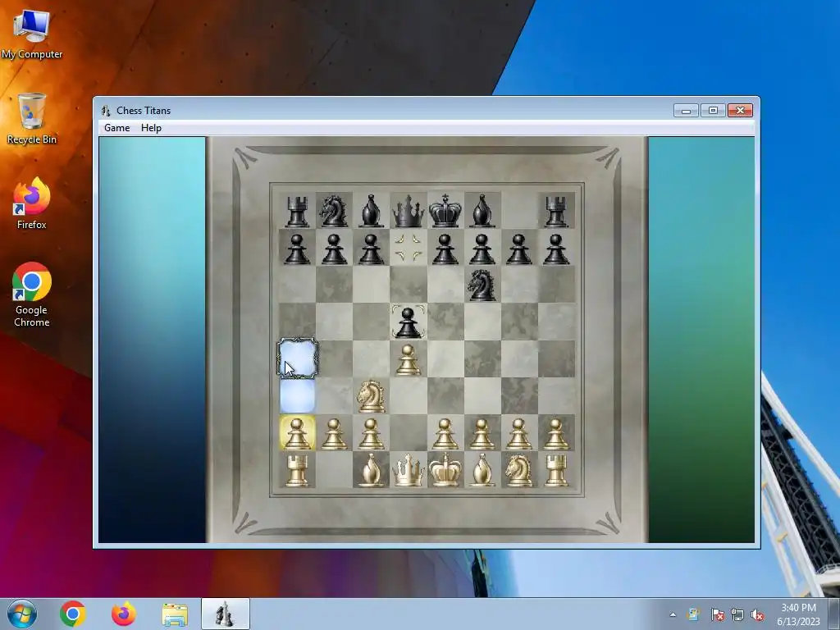This screenshot has height=630, width=840.
Task: Click the black pawn on e7
Action: 445,249
